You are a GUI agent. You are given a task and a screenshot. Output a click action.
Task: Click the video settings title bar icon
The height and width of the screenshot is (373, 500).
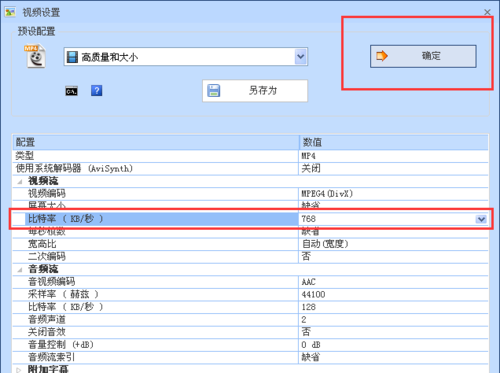point(10,12)
